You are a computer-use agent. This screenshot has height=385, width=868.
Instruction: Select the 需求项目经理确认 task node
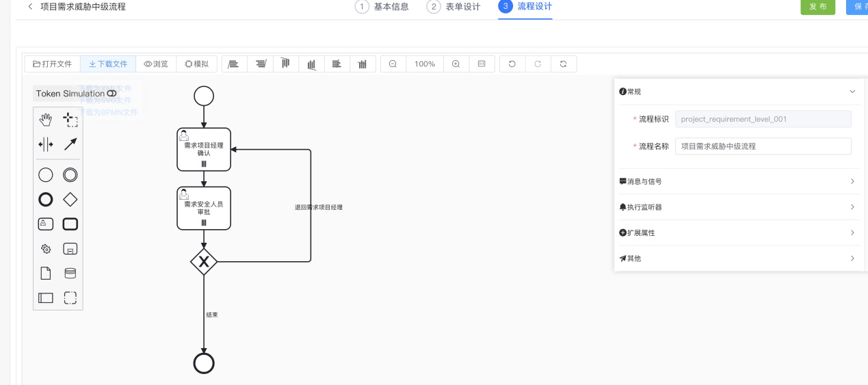(204, 149)
